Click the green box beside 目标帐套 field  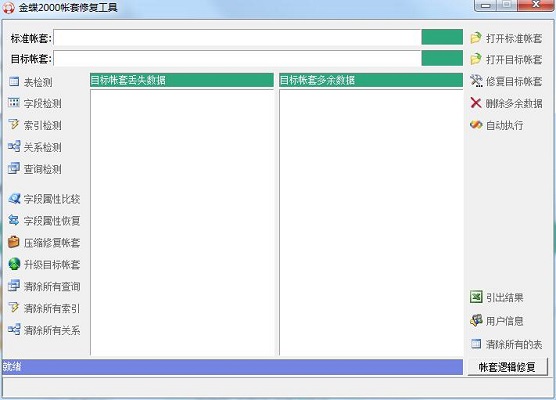(442, 59)
